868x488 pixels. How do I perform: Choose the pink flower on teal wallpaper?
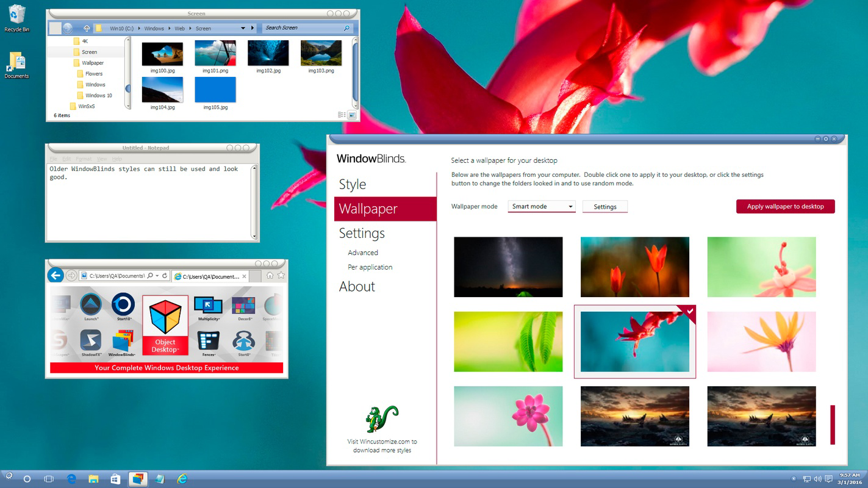(x=508, y=416)
